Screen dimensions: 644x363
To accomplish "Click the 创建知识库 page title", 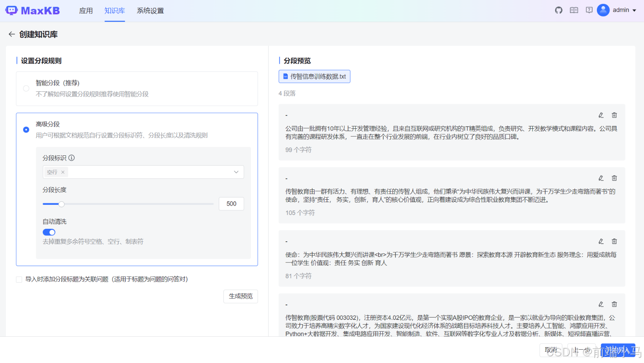I will click(38, 35).
